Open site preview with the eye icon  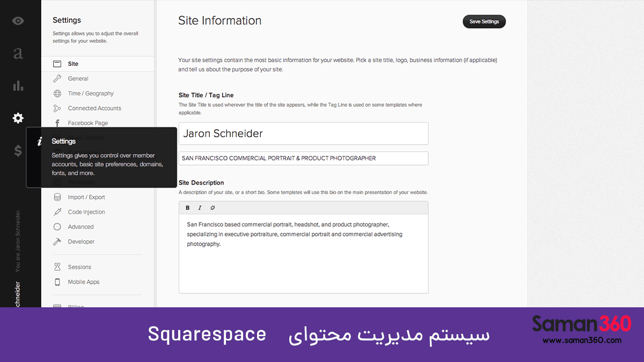(x=18, y=21)
